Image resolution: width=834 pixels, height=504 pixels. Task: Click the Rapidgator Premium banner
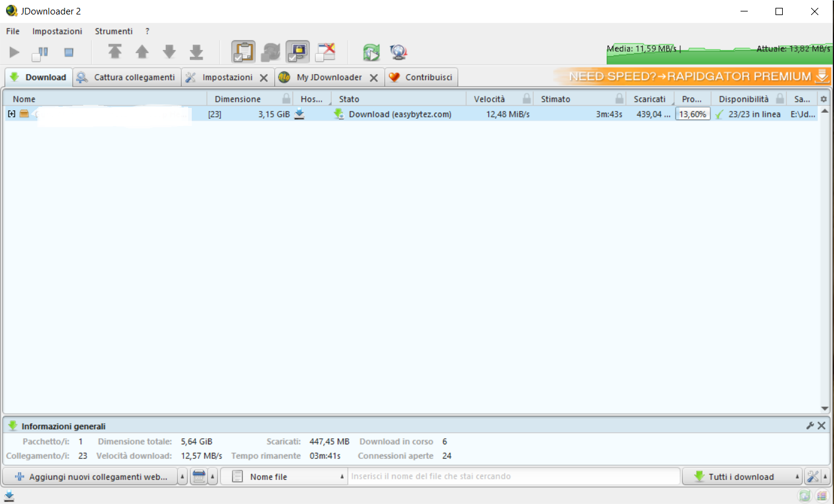pyautogui.click(x=692, y=77)
